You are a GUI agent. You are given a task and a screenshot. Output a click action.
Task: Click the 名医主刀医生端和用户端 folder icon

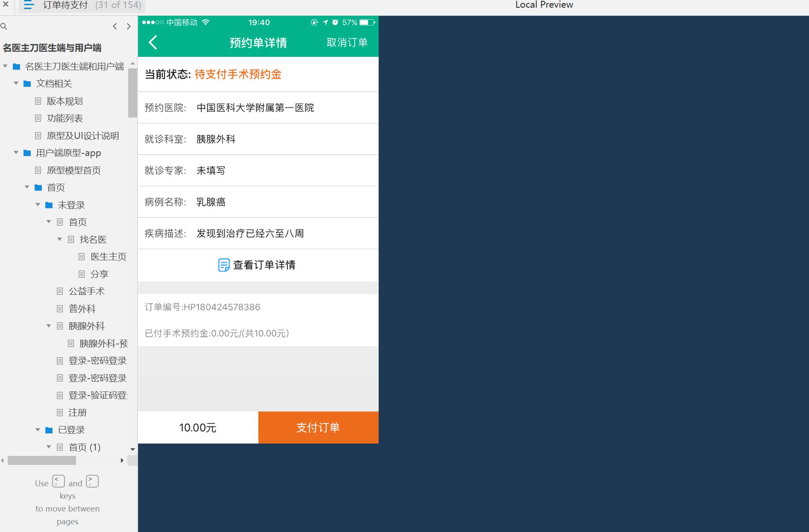(x=17, y=67)
